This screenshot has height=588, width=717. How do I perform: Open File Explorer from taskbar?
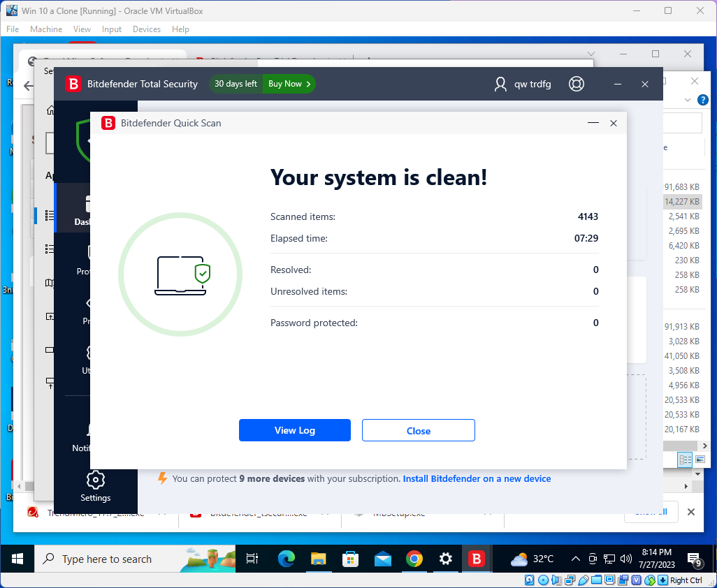318,559
